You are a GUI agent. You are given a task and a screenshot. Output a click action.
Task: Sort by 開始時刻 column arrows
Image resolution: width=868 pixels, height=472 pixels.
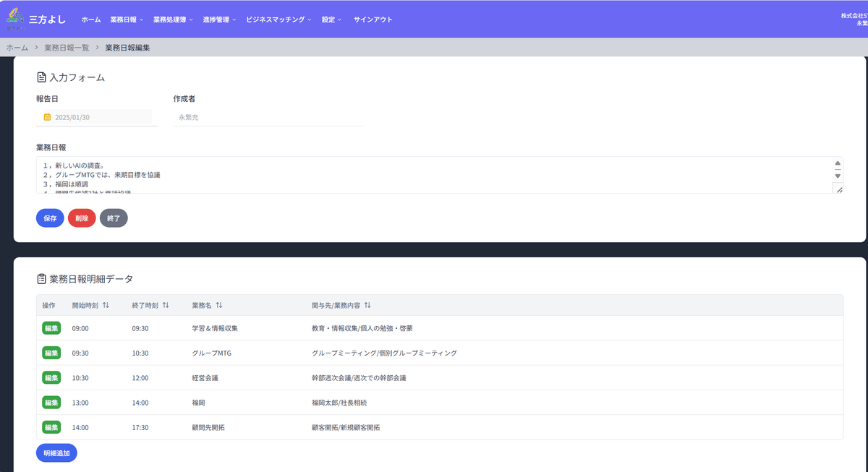(106, 305)
